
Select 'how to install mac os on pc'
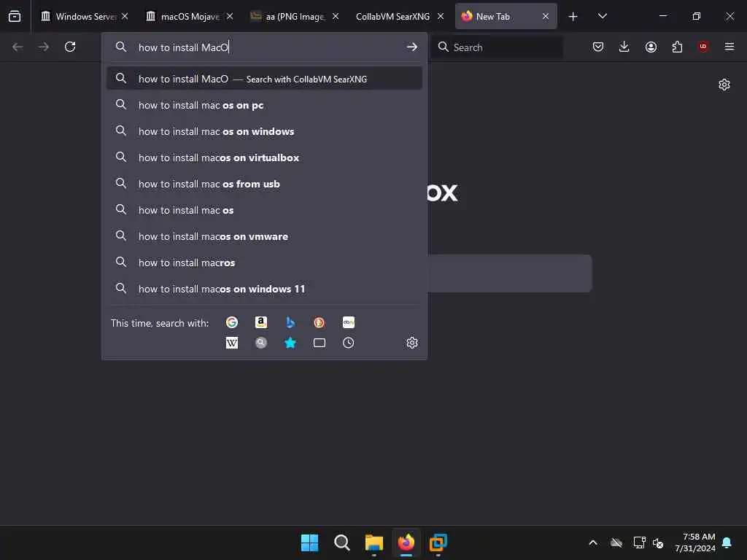point(264,105)
